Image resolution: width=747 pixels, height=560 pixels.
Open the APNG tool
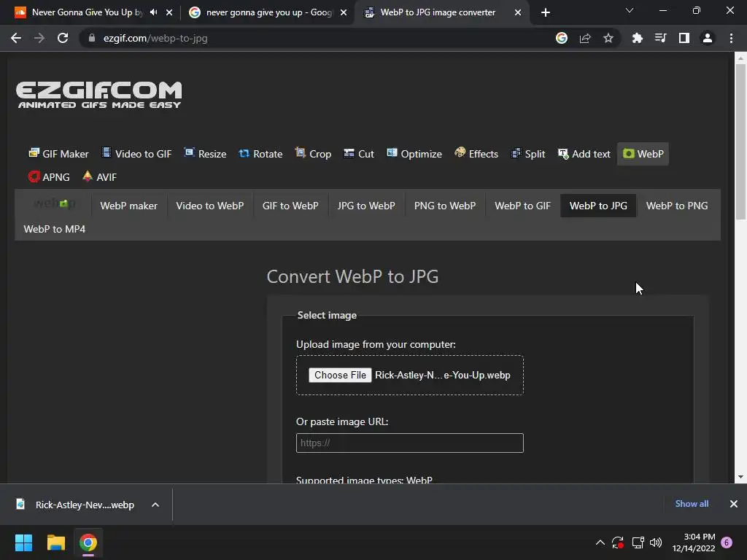coord(49,177)
